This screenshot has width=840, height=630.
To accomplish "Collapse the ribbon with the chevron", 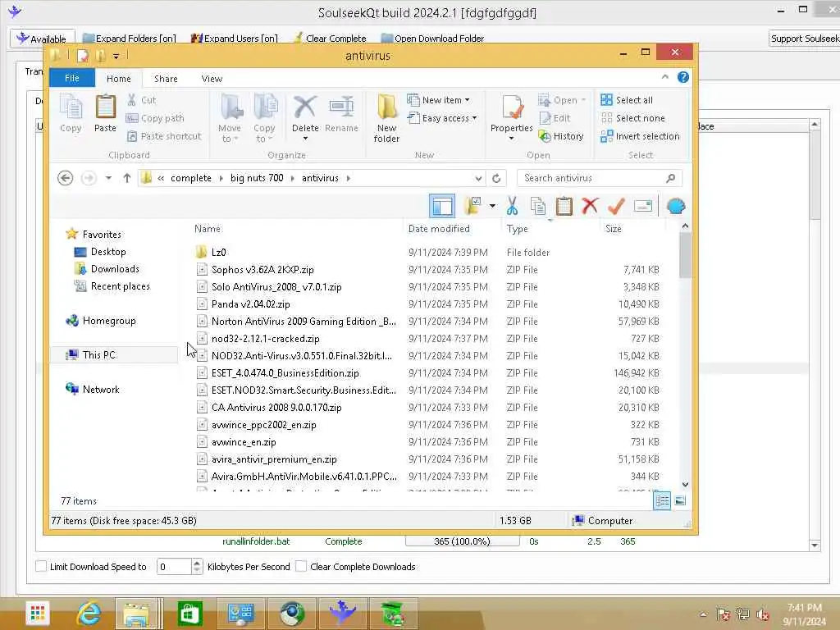I will pos(664,77).
